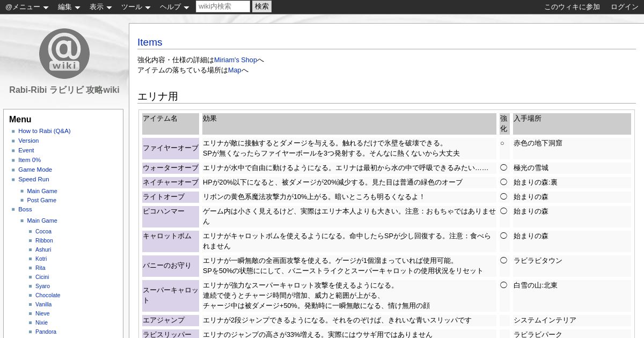Select the ライトオーブ item cell
The image size is (644, 338).
(171, 197)
